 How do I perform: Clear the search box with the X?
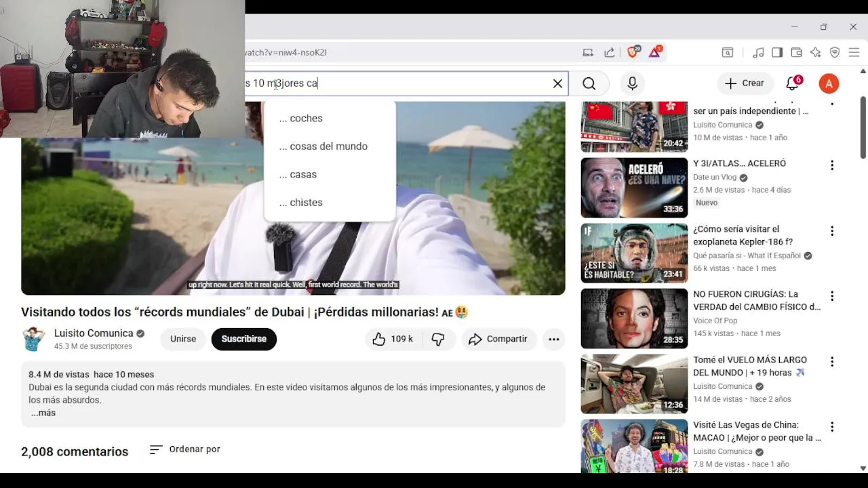coord(557,83)
